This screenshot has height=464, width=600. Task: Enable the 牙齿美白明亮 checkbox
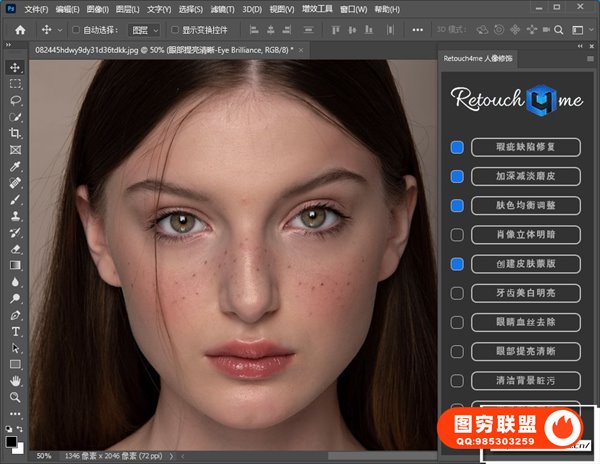(457, 293)
